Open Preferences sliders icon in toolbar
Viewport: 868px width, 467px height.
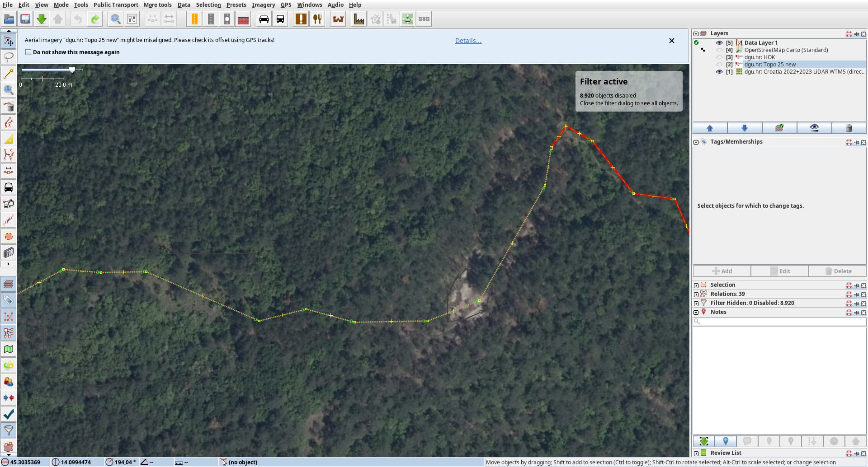click(x=132, y=19)
